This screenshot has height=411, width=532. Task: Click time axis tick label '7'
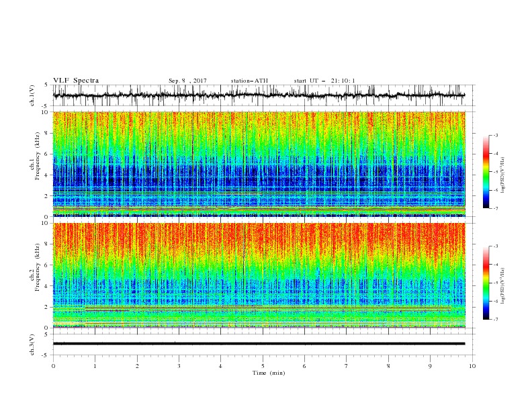347,366
